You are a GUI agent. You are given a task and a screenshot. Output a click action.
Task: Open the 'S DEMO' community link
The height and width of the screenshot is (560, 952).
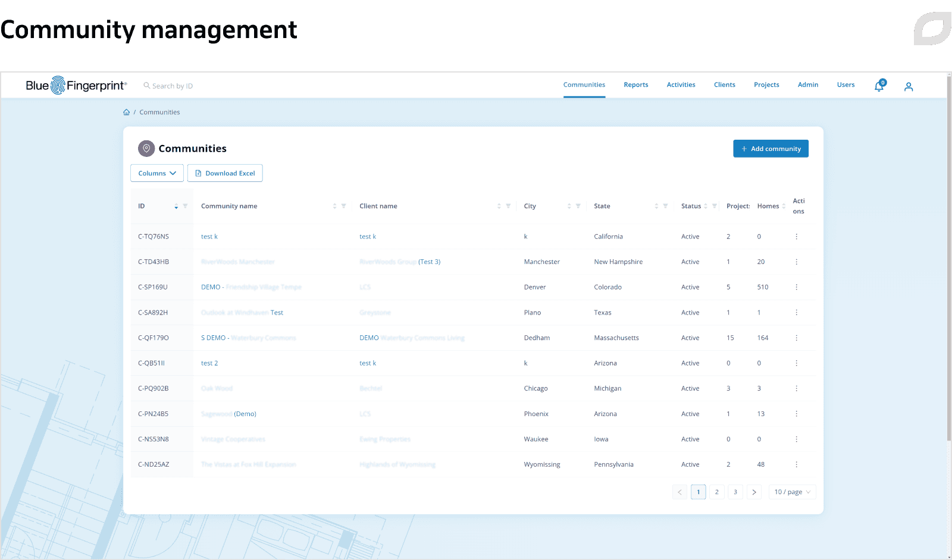(248, 338)
